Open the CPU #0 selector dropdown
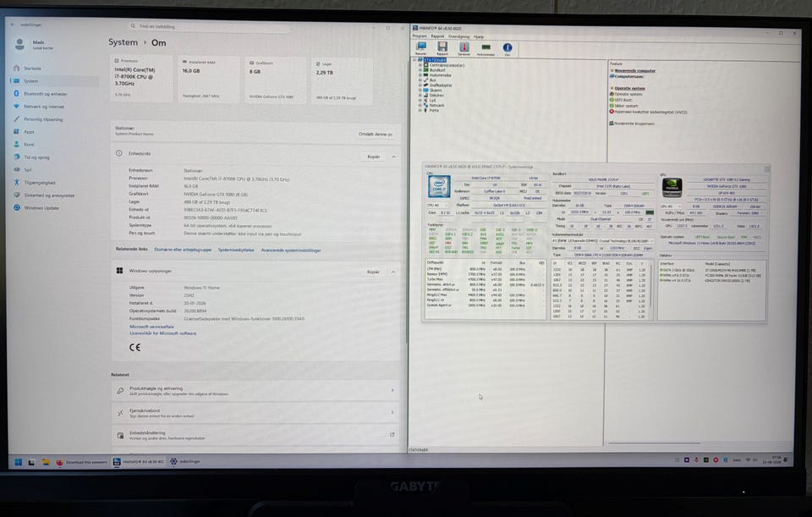 [x=439, y=205]
